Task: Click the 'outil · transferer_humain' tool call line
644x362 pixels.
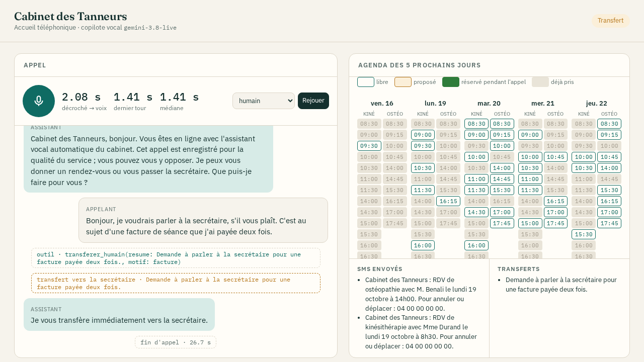Action: [x=176, y=258]
